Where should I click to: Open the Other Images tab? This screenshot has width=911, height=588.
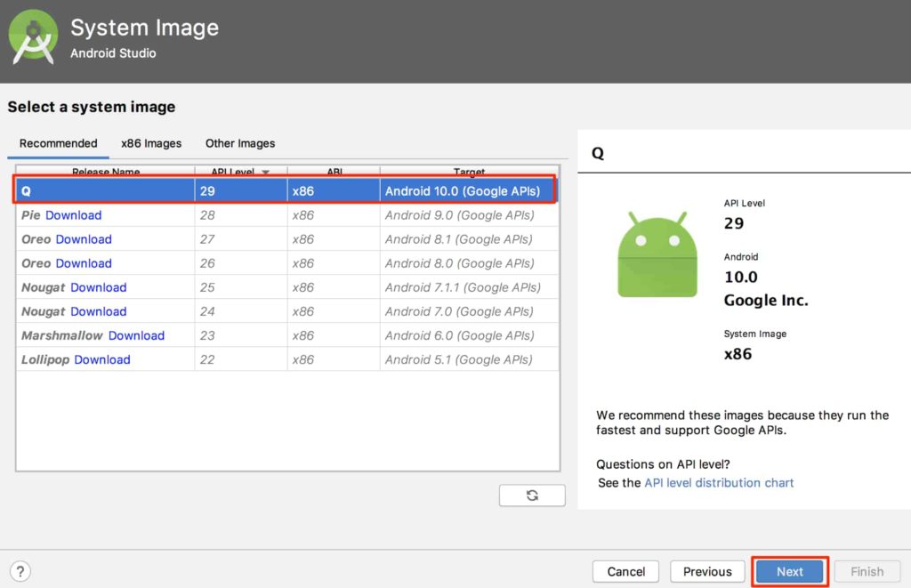[240, 143]
